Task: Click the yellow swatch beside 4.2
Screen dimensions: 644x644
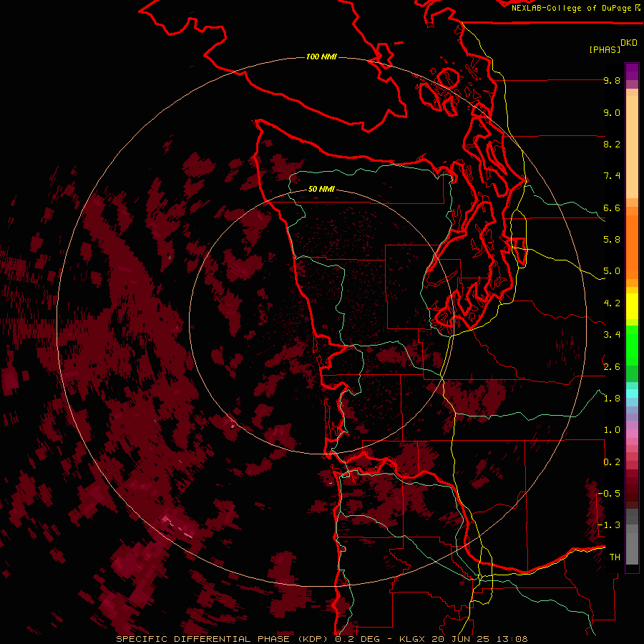Action: click(x=632, y=306)
